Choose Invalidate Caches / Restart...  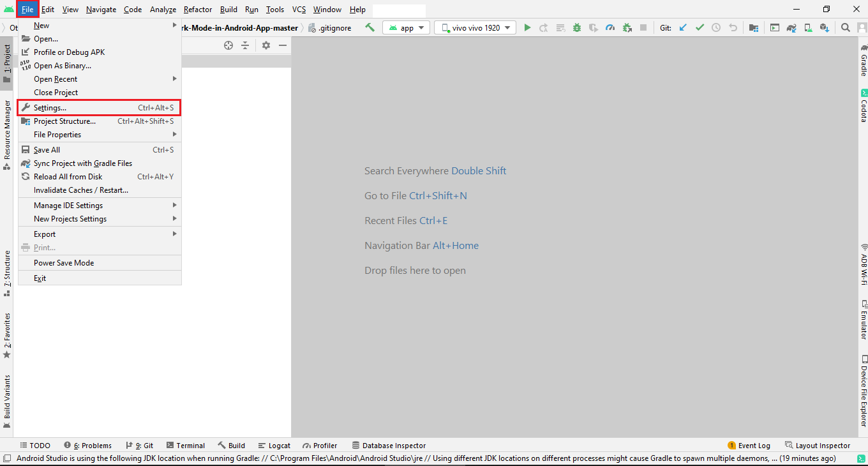(x=81, y=190)
